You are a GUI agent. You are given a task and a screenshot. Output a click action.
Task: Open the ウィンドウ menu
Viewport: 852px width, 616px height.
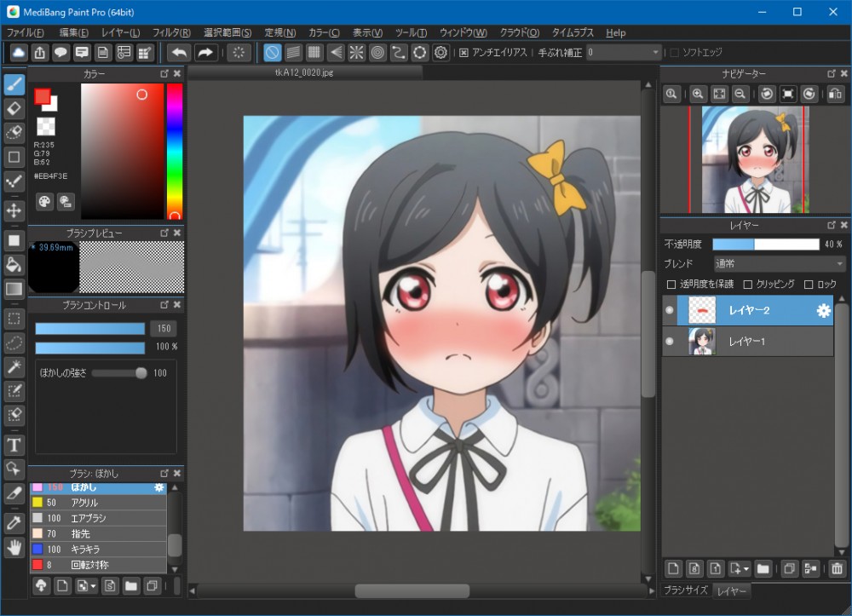463,32
